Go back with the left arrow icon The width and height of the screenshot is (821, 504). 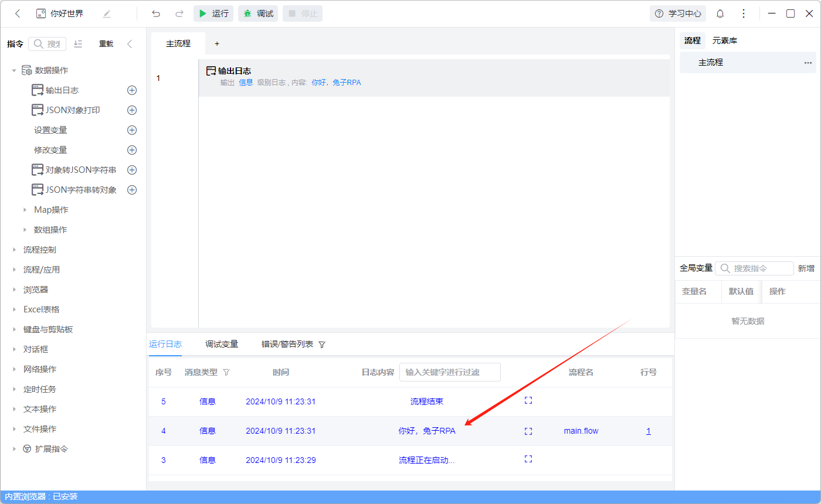coord(18,13)
